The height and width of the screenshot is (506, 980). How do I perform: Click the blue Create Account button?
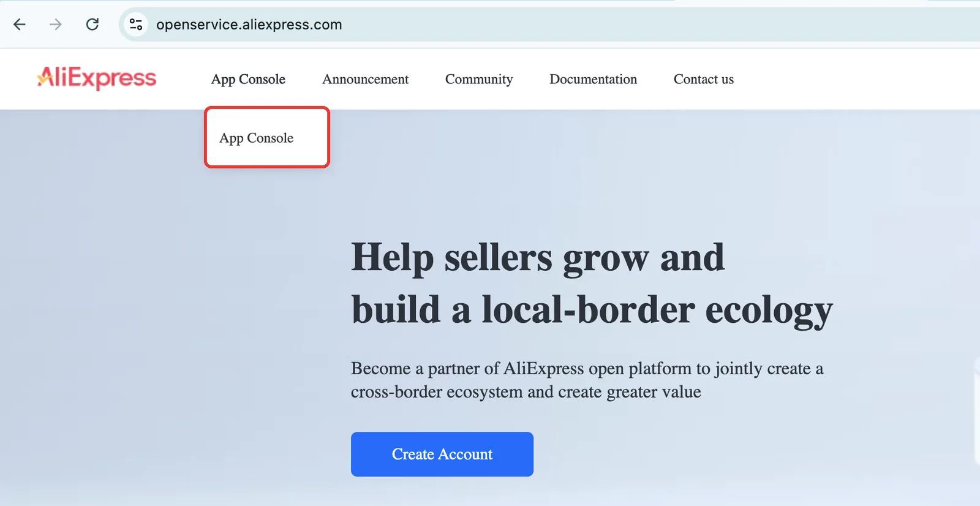442,454
